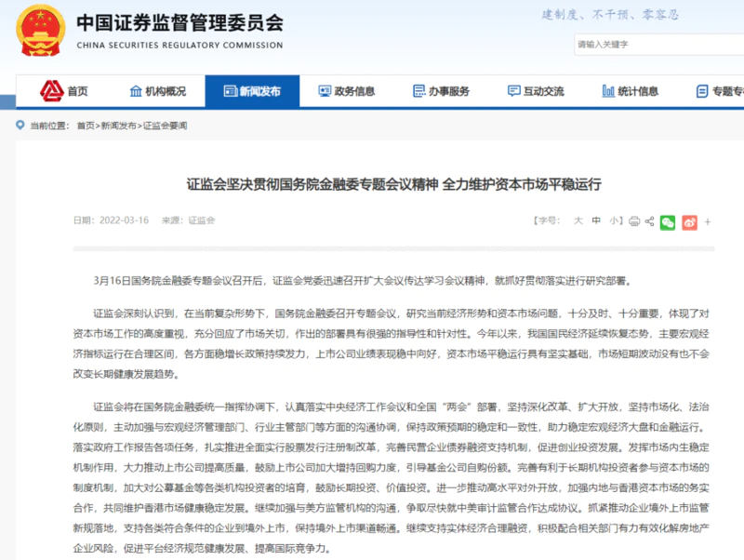This screenshot has width=744, height=560.
Task: Open the 首页 home tab
Action: (63, 91)
